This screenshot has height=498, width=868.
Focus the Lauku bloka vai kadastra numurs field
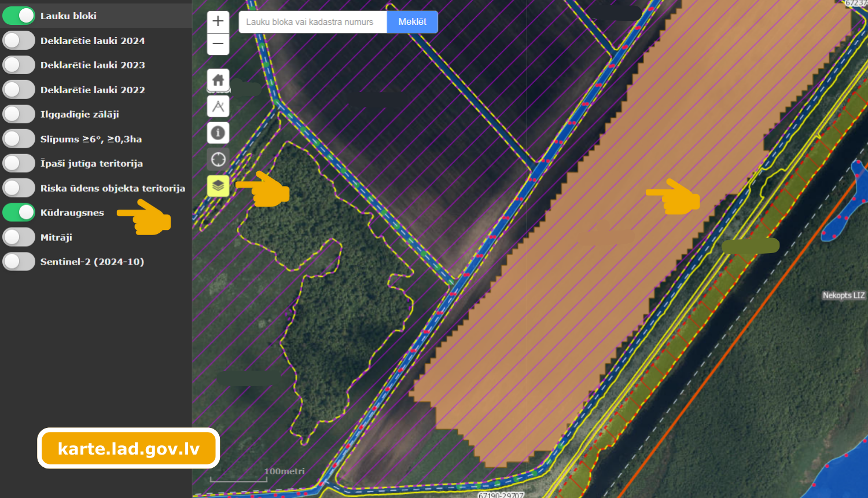click(x=313, y=22)
